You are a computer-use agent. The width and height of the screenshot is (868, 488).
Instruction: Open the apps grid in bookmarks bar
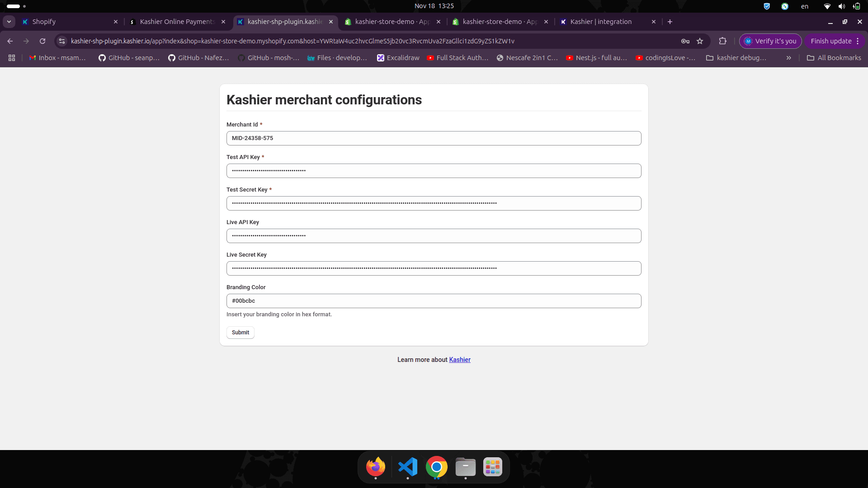[12, 58]
